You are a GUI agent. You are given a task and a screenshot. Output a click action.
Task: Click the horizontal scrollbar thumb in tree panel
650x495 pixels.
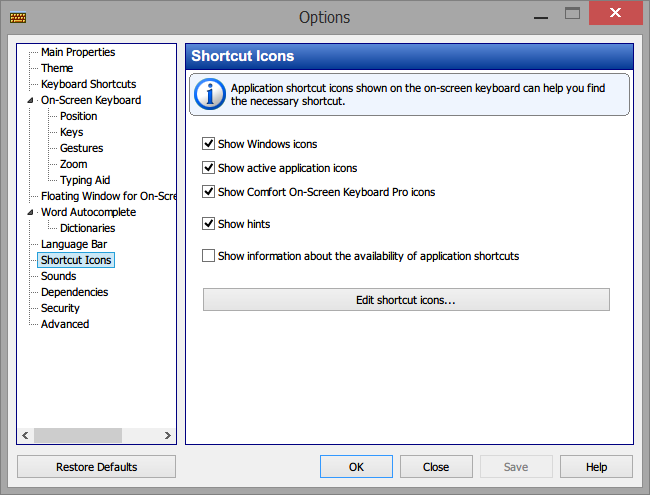pyautogui.click(x=78, y=435)
